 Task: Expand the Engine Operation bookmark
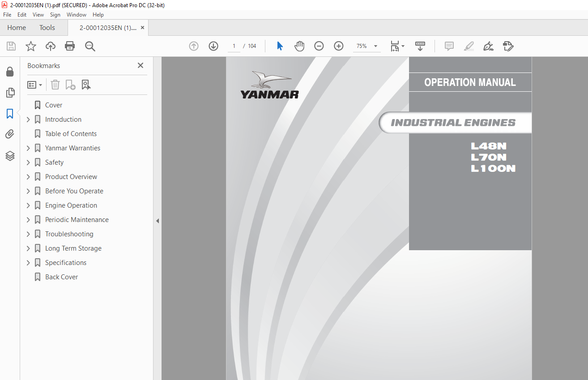29,205
